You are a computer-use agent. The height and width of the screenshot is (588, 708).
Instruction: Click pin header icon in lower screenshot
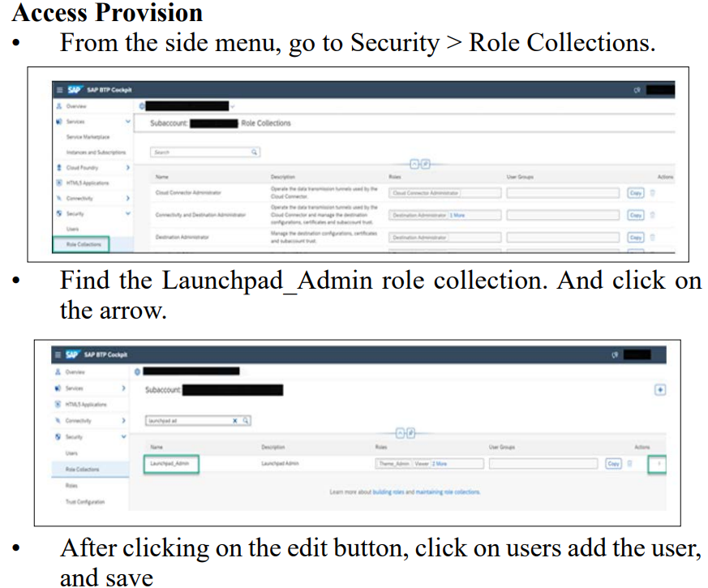(411, 434)
